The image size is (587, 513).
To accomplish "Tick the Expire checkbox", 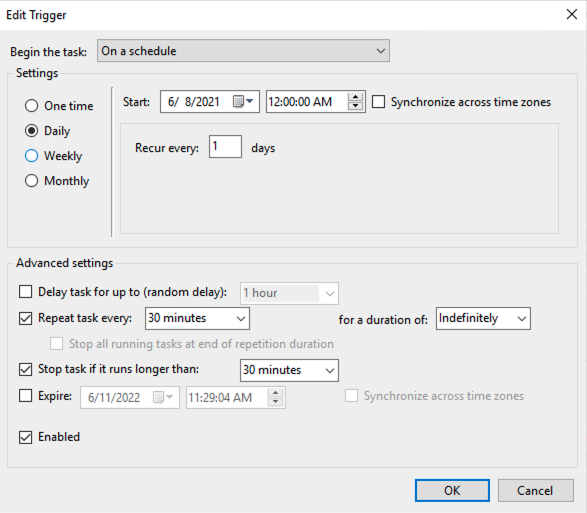I will (x=25, y=396).
